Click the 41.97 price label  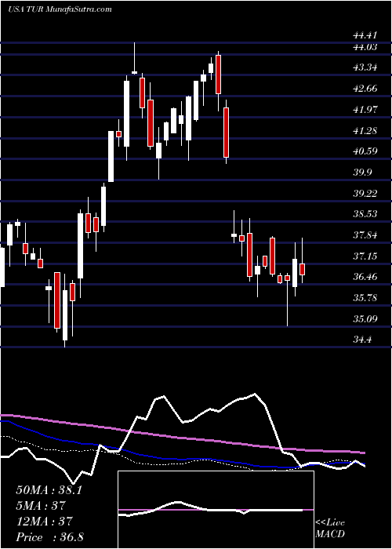(365, 109)
